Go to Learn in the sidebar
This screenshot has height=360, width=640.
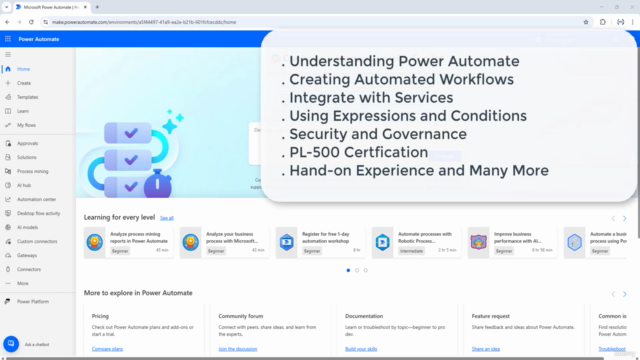coord(23,111)
